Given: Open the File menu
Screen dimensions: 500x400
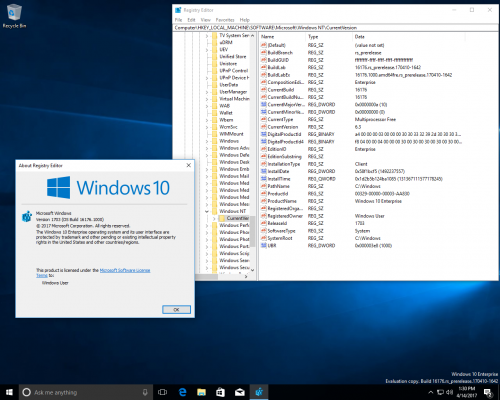Looking at the screenshot, I should coord(179,20).
